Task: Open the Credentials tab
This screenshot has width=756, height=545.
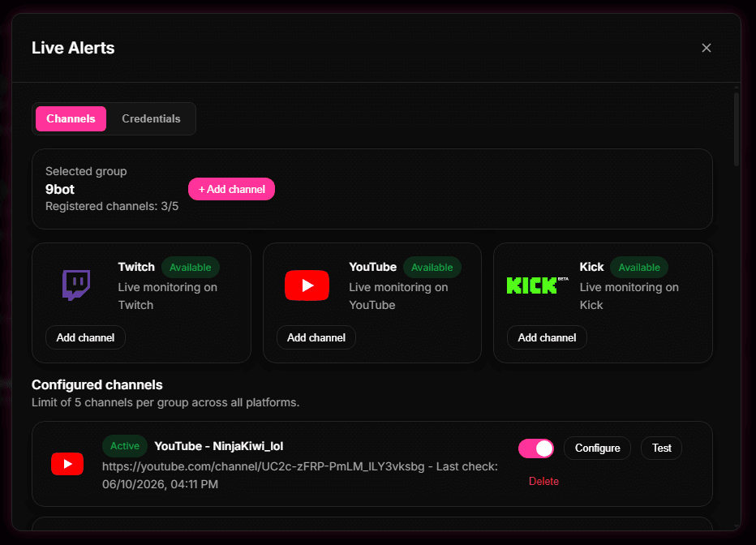Action: coord(151,118)
